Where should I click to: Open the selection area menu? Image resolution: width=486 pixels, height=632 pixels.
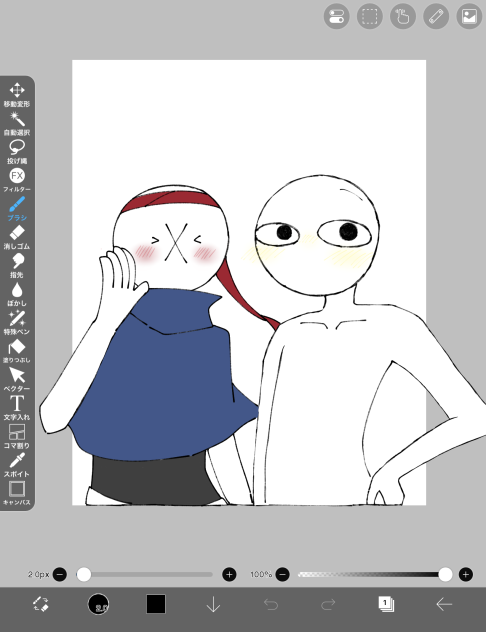pyautogui.click(x=370, y=17)
